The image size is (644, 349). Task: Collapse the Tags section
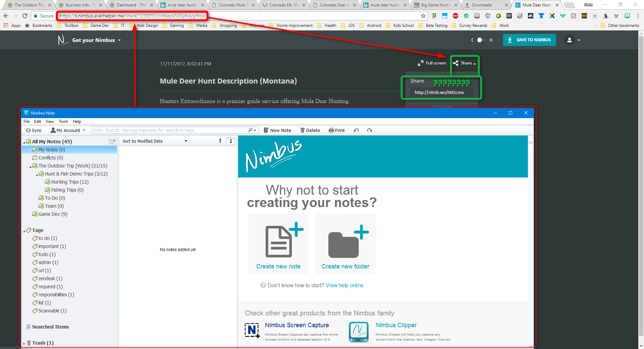(24, 231)
